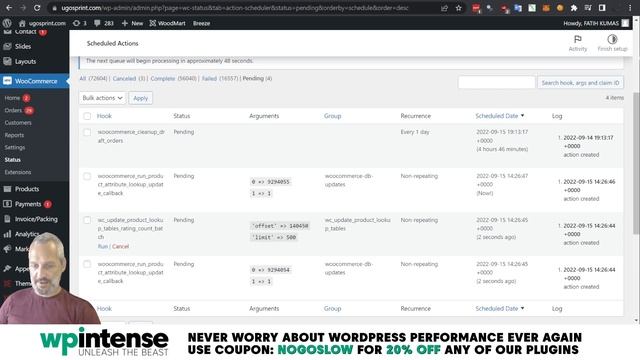This screenshot has height=360, width=640.
Task: Open Howdy FATIH KUMAS profile menu
Action: click(x=596, y=23)
